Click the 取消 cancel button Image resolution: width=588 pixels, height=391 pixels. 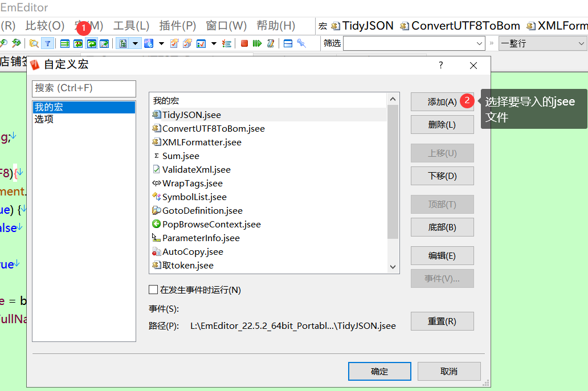point(449,372)
